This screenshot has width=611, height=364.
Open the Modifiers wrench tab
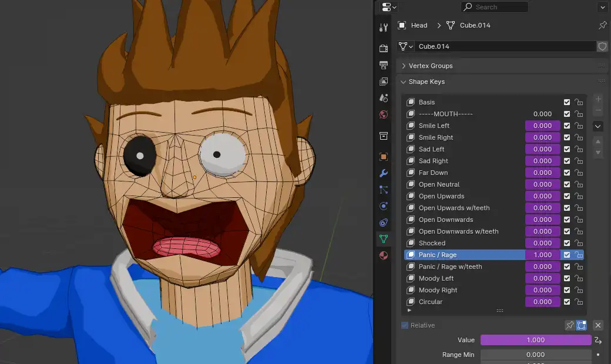[384, 173]
